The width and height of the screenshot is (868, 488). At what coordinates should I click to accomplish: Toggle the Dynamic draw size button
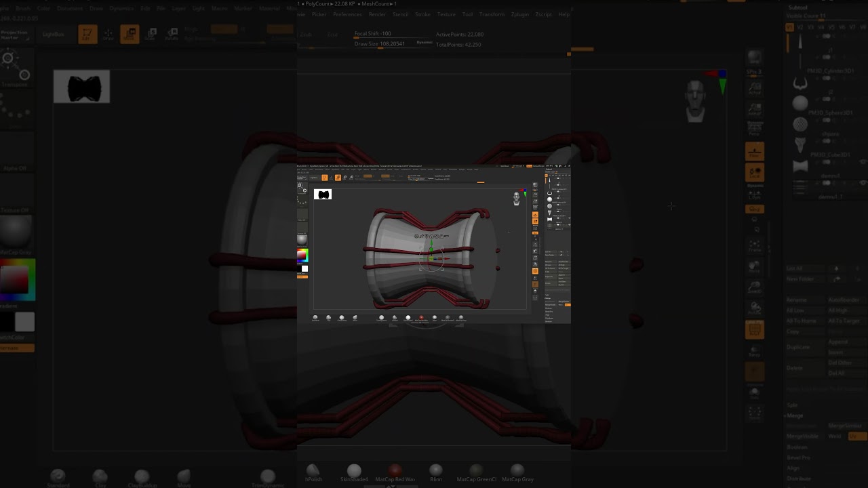425,43
